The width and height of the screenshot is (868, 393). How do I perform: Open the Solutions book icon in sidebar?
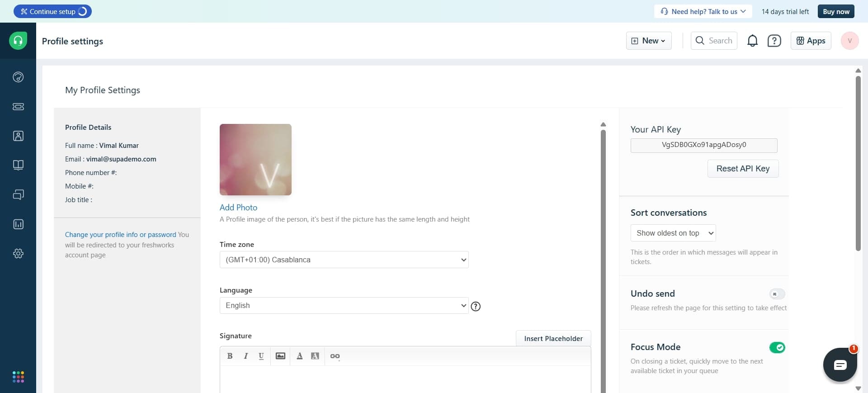pyautogui.click(x=18, y=165)
